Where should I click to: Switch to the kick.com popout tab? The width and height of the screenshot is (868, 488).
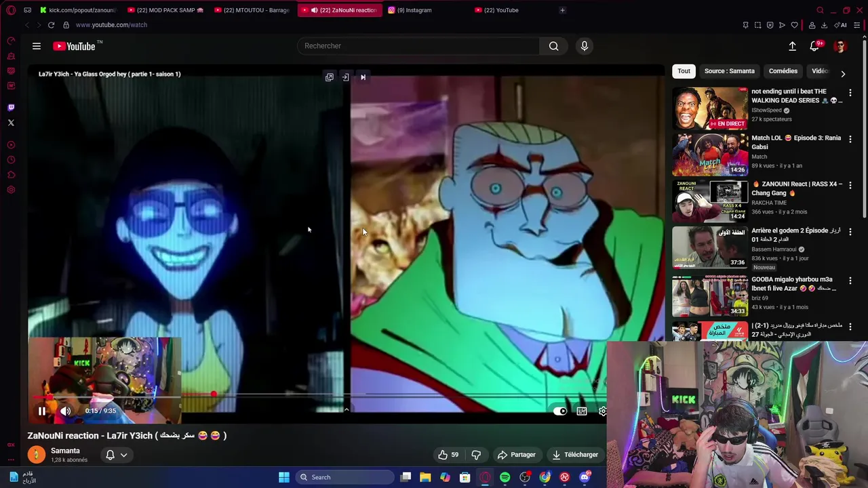pyautogui.click(x=78, y=10)
